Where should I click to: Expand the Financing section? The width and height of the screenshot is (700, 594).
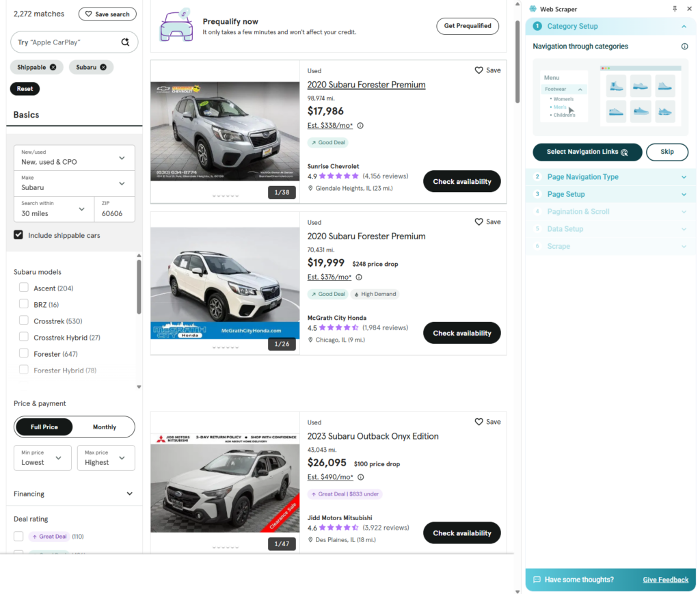(129, 494)
